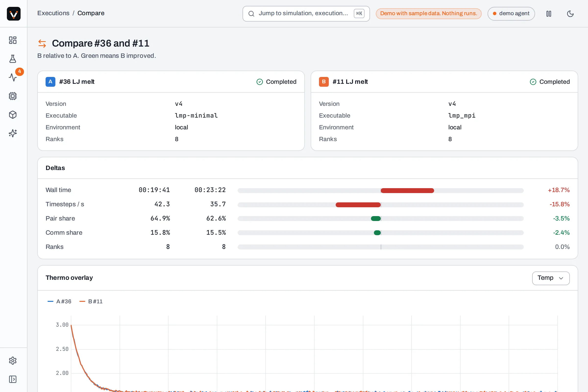Click the Thermo overlay heading

69,278
